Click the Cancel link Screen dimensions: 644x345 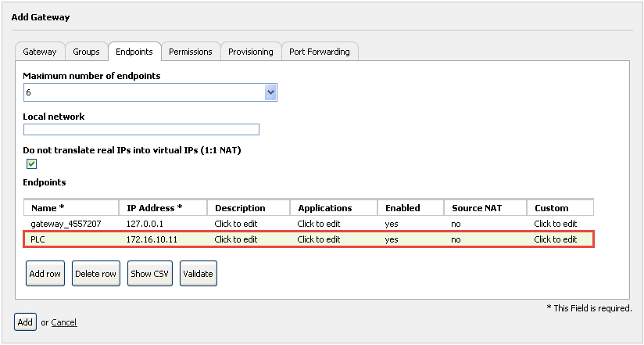(64, 322)
